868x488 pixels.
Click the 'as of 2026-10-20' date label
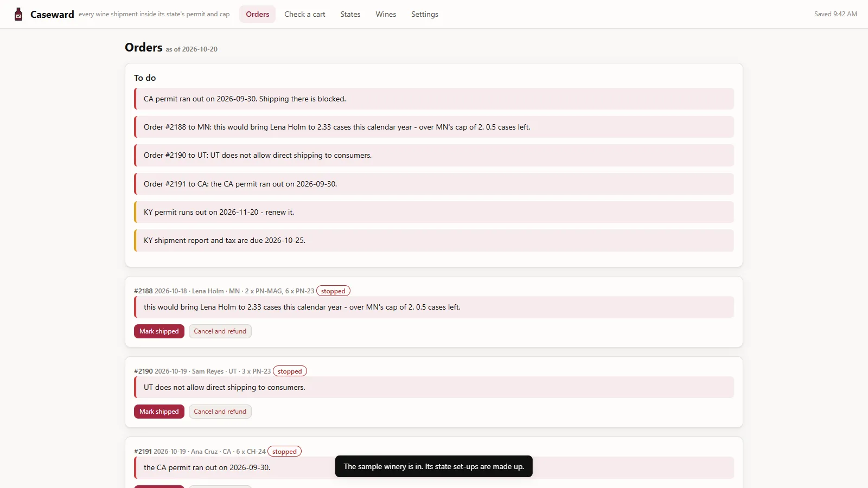(x=192, y=49)
